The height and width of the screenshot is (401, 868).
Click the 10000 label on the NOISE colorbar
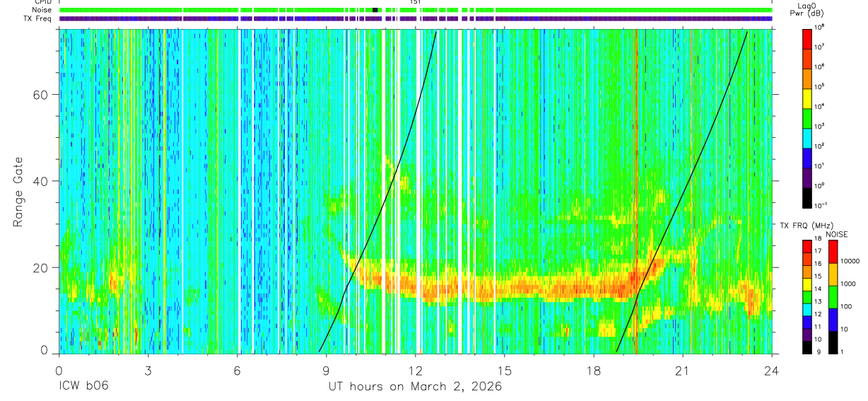(x=851, y=262)
